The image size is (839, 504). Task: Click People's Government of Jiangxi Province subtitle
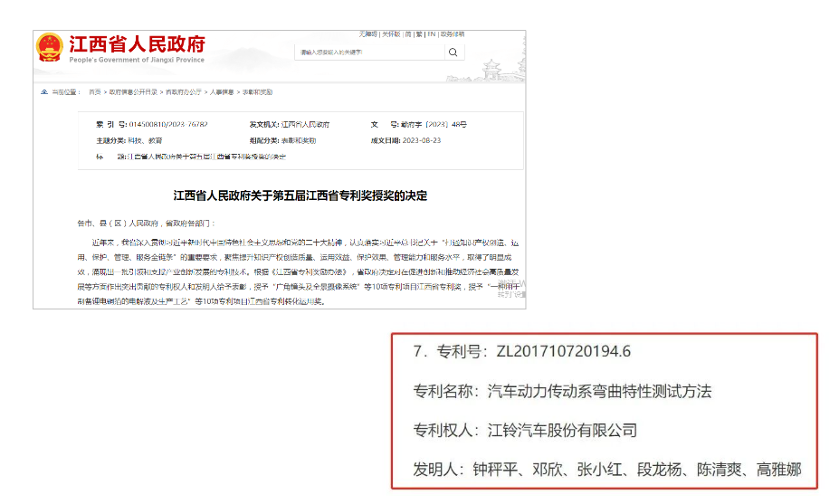137,60
